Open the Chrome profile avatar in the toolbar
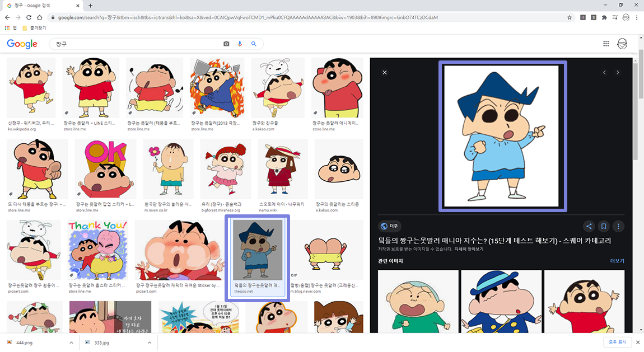Viewport: 644px width, 352px height. click(626, 18)
